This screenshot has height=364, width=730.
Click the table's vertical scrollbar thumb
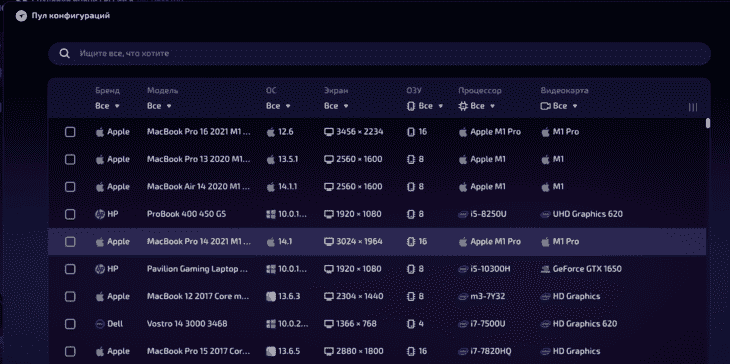pos(708,123)
